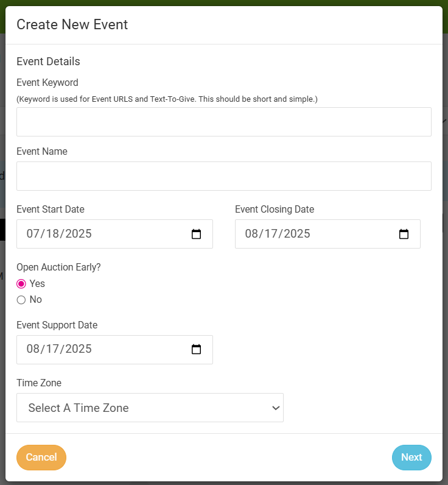Select Yes for Open Auction Early
Screen dimensions: 448x485
tap(21, 284)
